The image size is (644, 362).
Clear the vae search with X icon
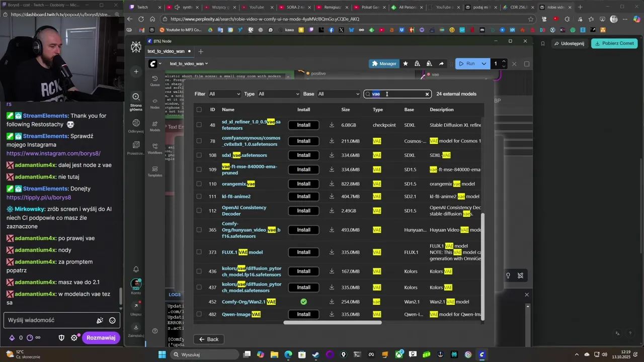click(x=427, y=94)
